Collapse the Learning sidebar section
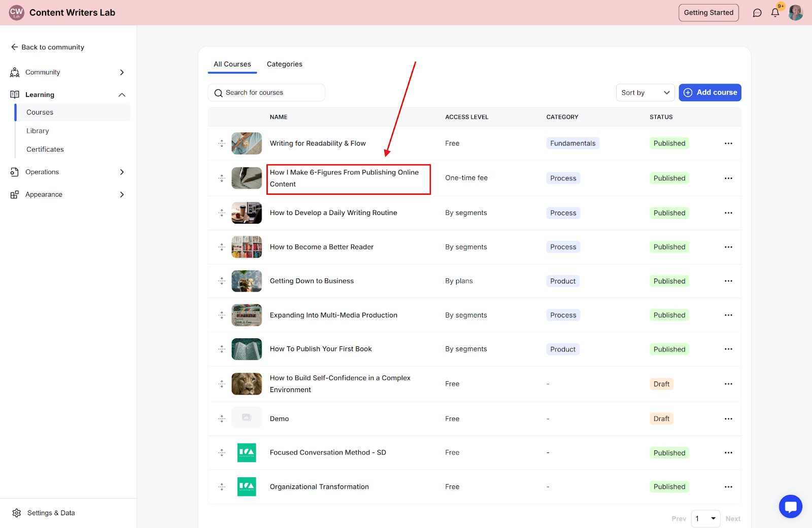The width and height of the screenshot is (812, 528). click(x=122, y=95)
